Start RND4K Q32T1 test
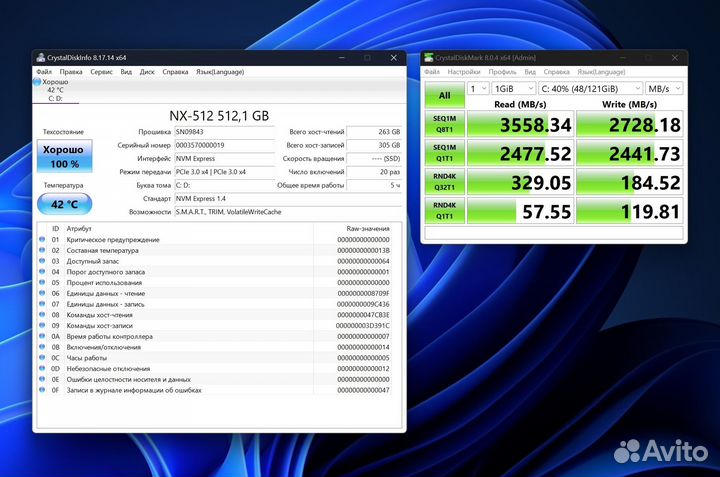Viewport: 720px width, 477px height. tap(444, 182)
